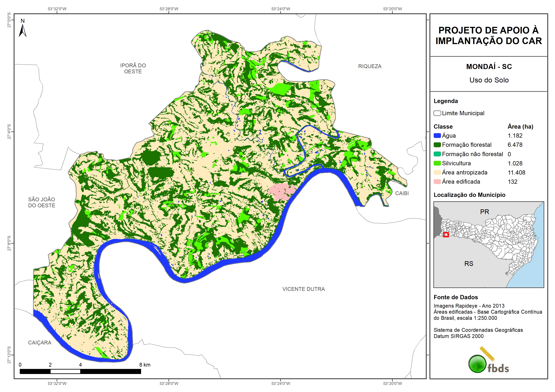Image resolution: width=555 pixels, height=392 pixels.
Task: Click the Silvicultura bright green swatch
Action: pyautogui.click(x=437, y=163)
